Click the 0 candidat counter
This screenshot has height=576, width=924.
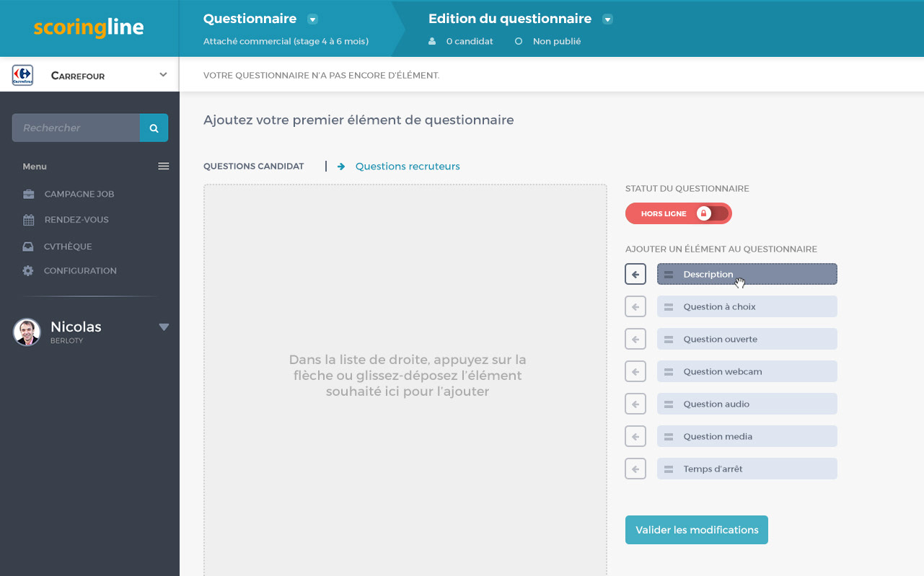point(470,42)
